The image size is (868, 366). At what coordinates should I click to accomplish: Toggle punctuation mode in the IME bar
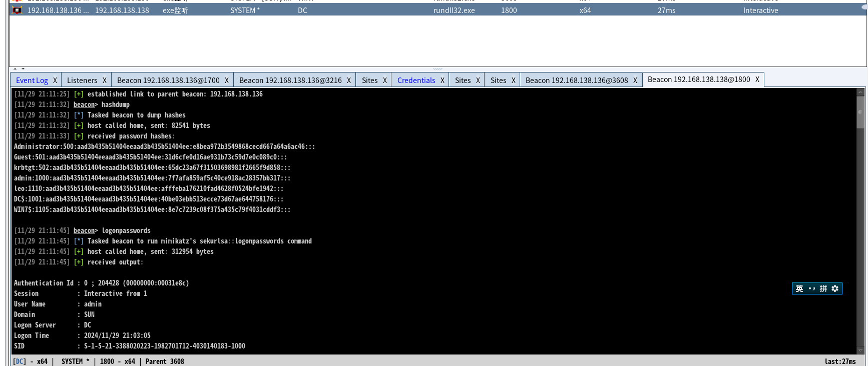[811, 288]
